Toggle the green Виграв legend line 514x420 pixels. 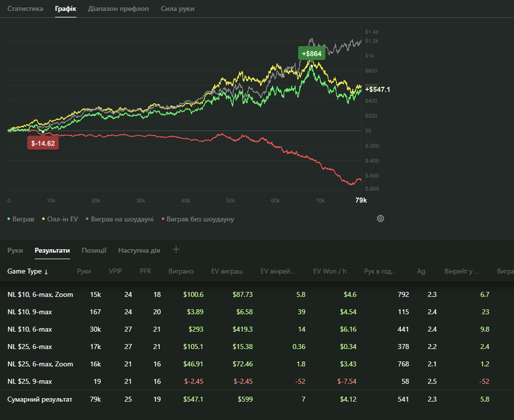[x=21, y=219]
